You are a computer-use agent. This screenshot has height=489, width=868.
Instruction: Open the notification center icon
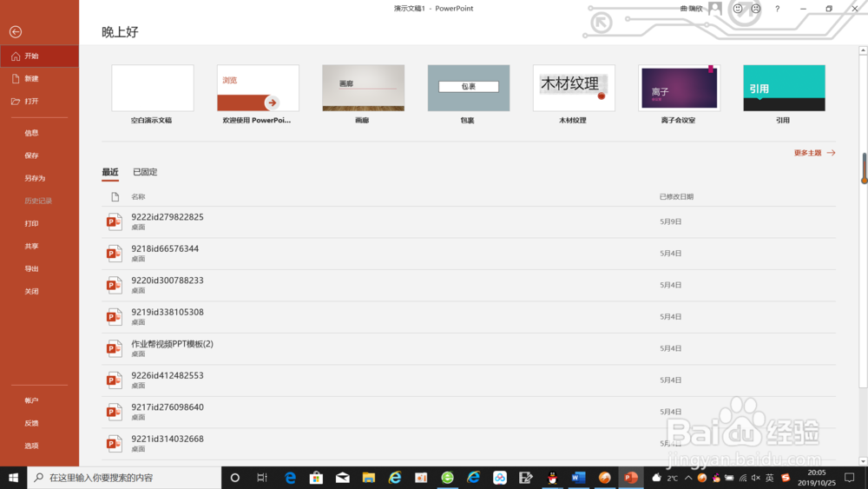850,478
